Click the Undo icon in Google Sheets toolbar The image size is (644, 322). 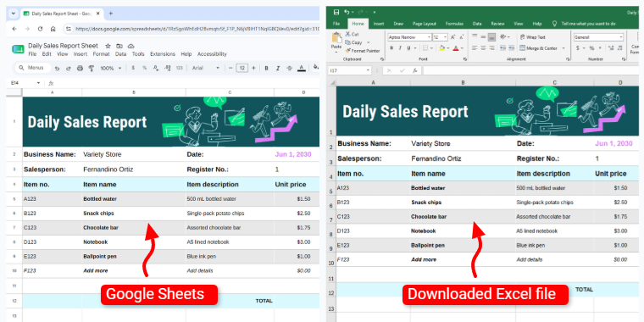(x=57, y=68)
